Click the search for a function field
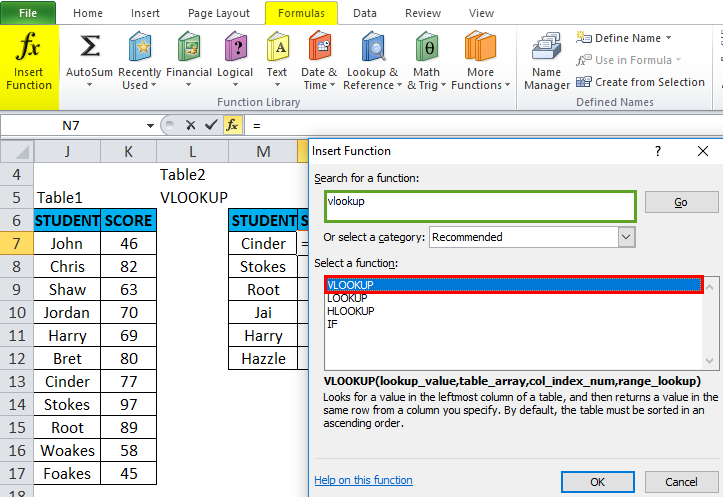Image resolution: width=723 pixels, height=497 pixels. (x=480, y=207)
